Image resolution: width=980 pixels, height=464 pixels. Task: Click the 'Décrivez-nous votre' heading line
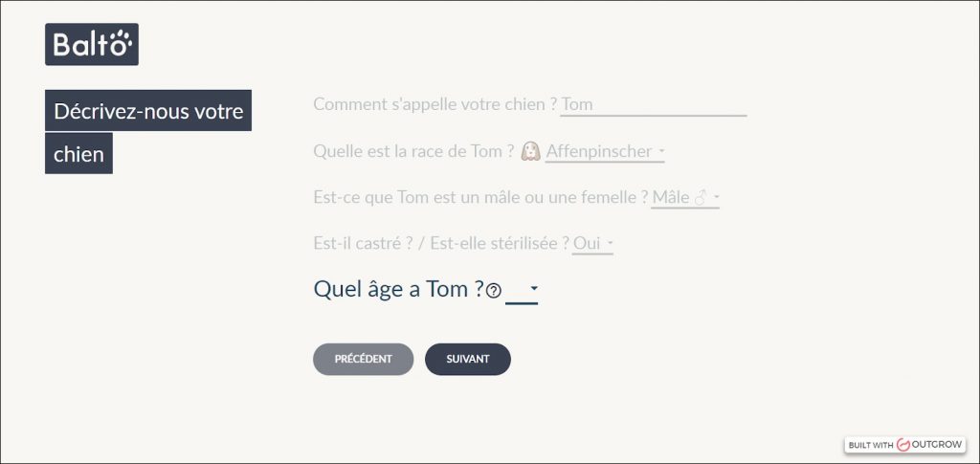click(x=148, y=111)
